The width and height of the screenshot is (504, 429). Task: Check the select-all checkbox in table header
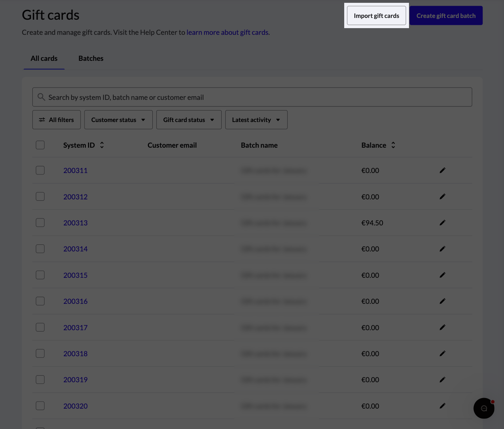click(x=40, y=145)
